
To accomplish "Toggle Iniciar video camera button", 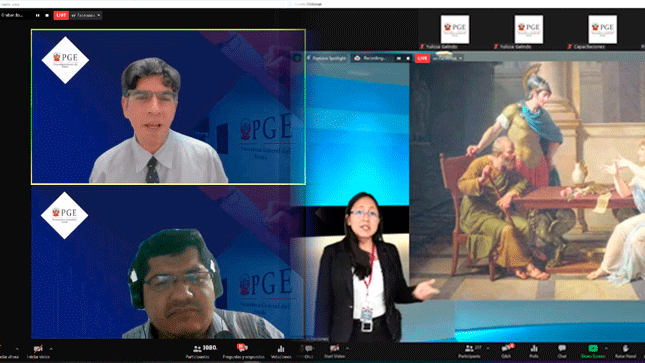I will [38, 352].
